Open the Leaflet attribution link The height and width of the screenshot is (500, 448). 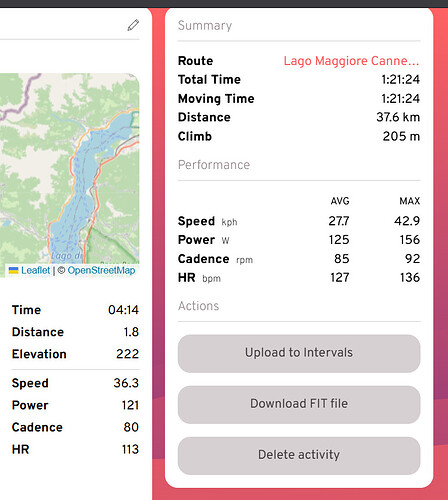(x=35, y=270)
